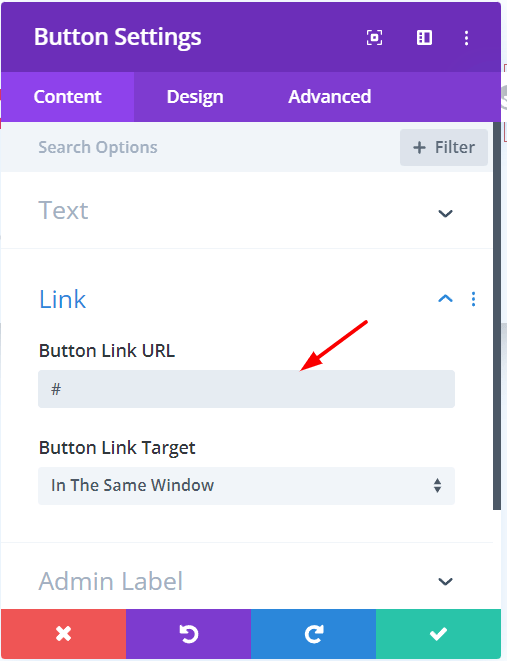Image resolution: width=507 pixels, height=661 pixels.
Task: Open the Link section three-dot options
Action: pos(473,299)
